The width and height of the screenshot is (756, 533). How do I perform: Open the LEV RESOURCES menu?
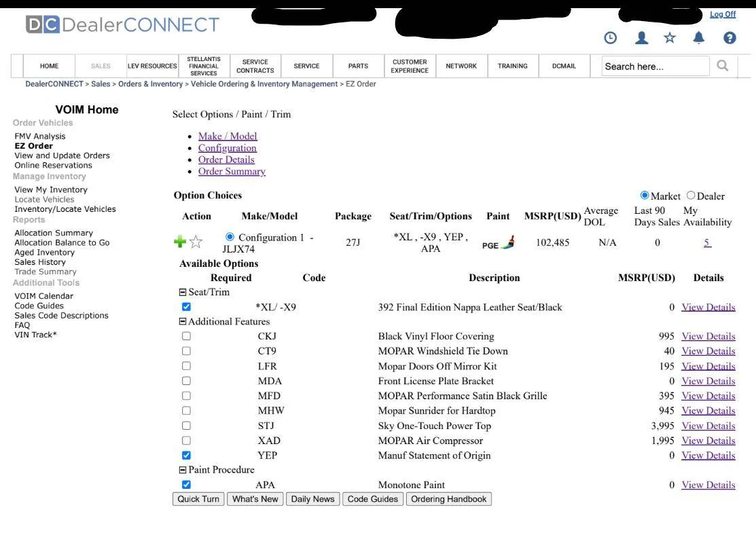[152, 66]
